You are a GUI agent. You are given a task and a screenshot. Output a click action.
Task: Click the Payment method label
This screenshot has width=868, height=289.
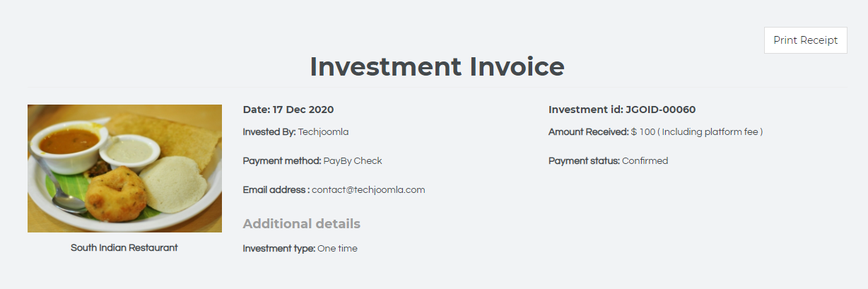pyautogui.click(x=281, y=160)
